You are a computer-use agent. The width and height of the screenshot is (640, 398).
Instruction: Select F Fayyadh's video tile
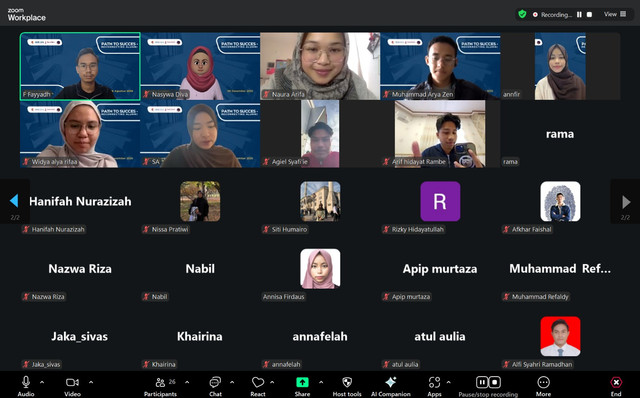(80, 66)
